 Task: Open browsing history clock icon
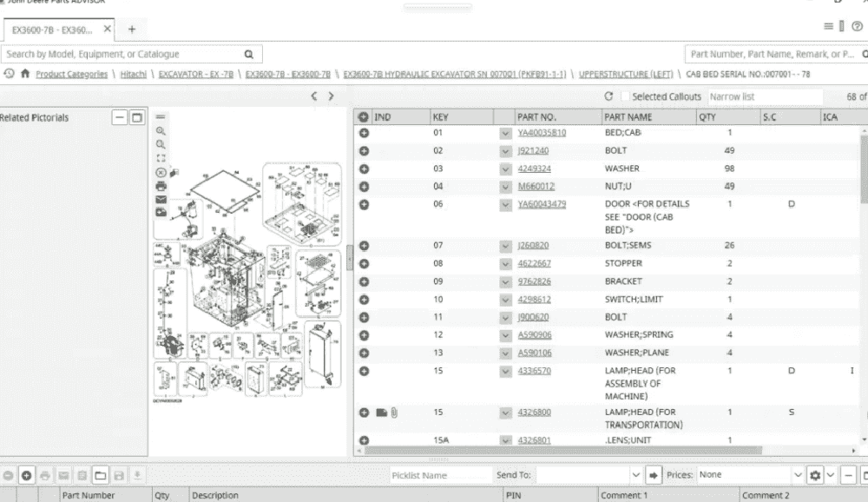click(x=9, y=74)
